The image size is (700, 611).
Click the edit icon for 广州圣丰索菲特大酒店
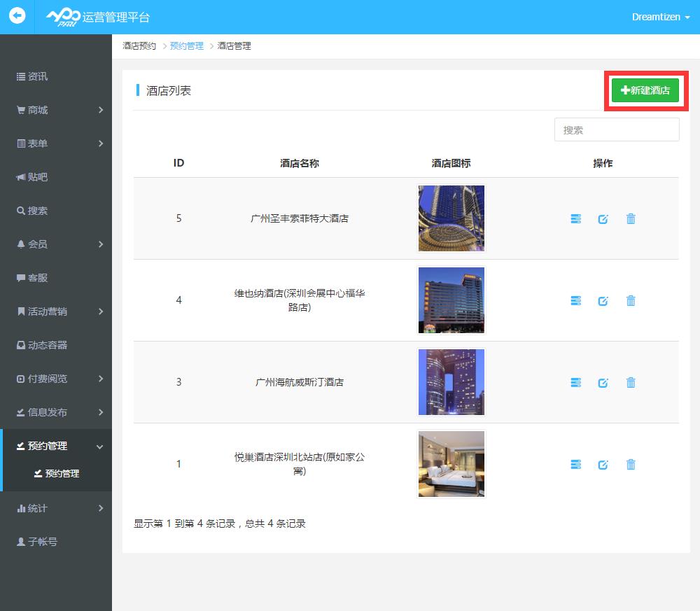[603, 219]
